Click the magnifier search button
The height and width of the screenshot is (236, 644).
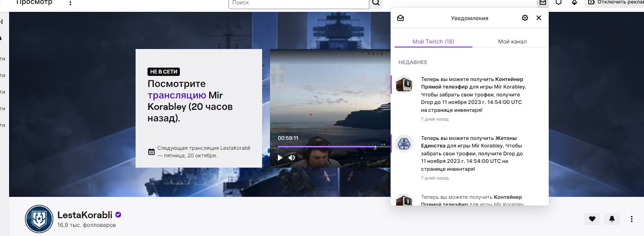pos(376,3)
